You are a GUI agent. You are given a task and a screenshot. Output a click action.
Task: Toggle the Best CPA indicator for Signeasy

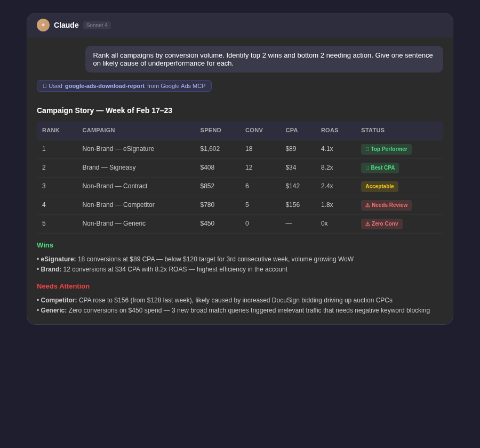[380, 167]
